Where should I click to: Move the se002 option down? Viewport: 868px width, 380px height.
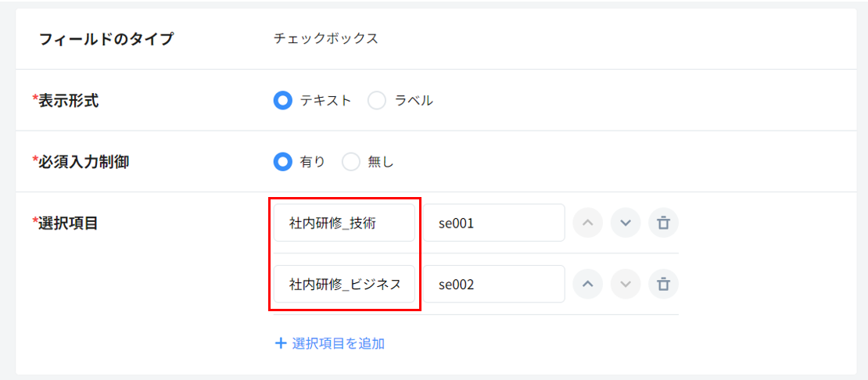[626, 285]
